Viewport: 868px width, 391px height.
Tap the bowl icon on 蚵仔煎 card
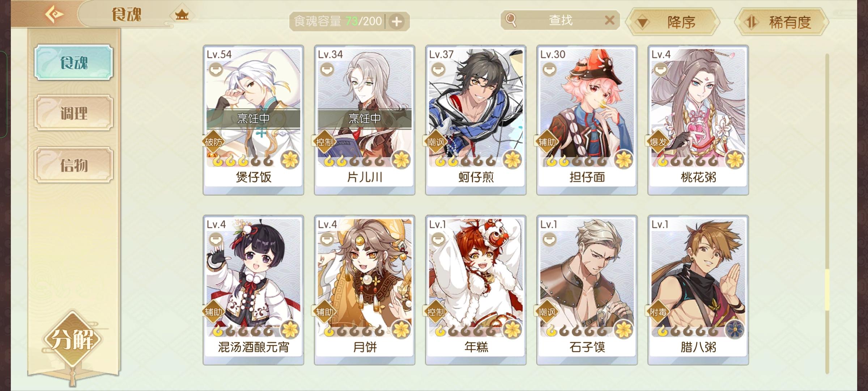(x=438, y=69)
